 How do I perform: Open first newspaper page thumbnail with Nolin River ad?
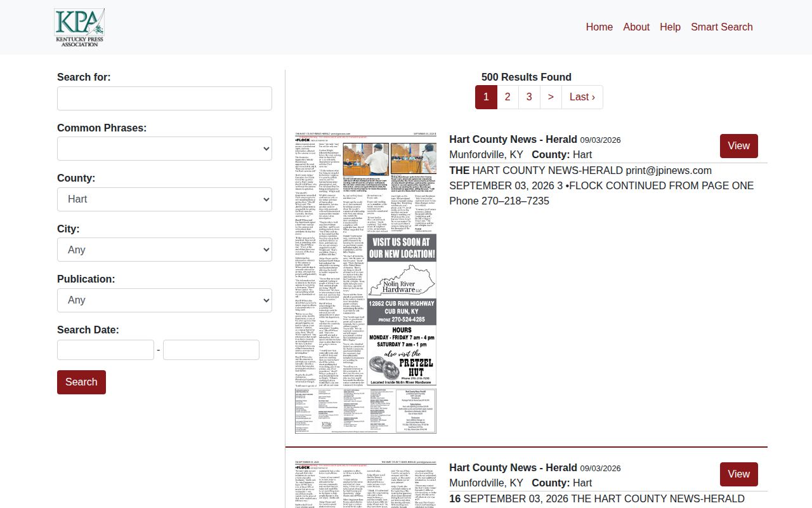(365, 283)
